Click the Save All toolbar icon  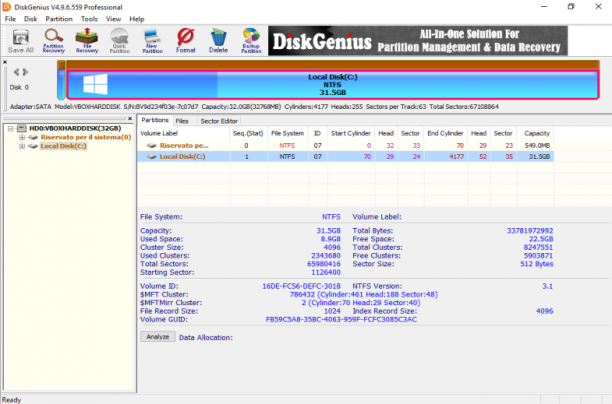[21, 41]
